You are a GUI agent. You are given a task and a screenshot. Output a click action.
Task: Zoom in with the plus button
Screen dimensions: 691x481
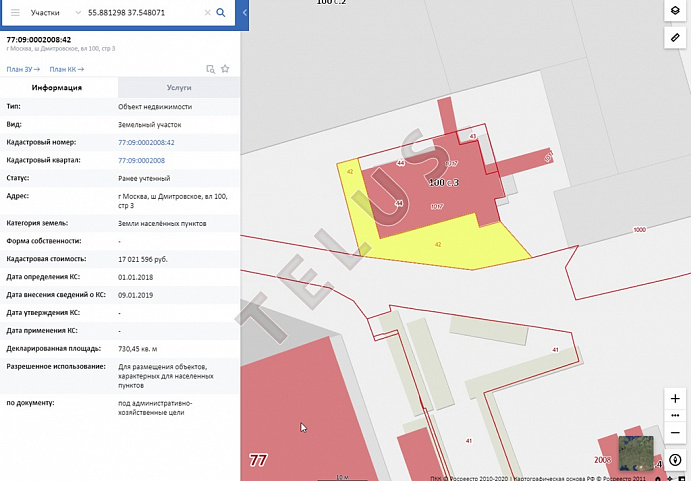point(675,399)
